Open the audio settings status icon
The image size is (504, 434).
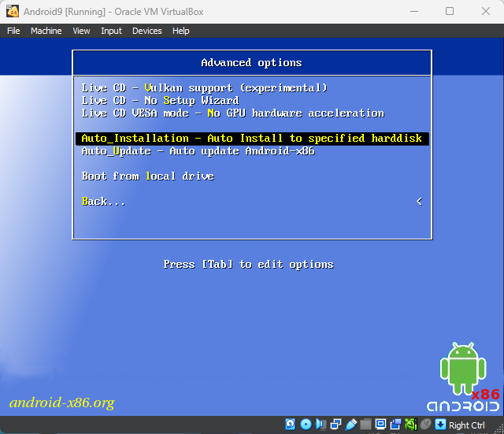321,425
